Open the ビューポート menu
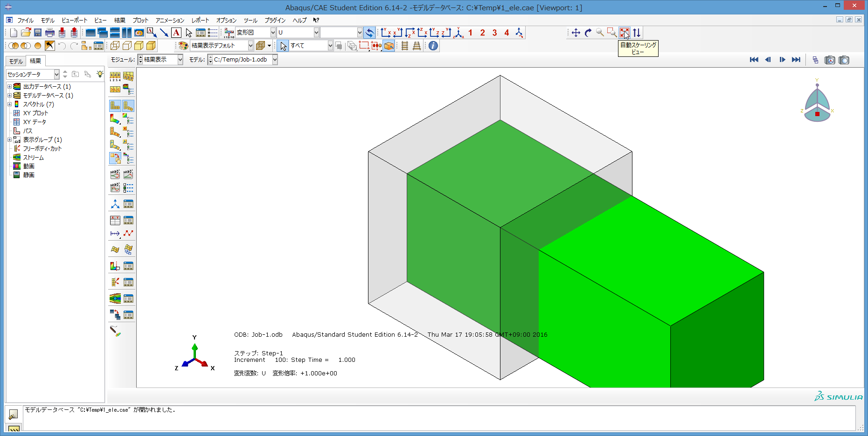The image size is (868, 436). (75, 21)
